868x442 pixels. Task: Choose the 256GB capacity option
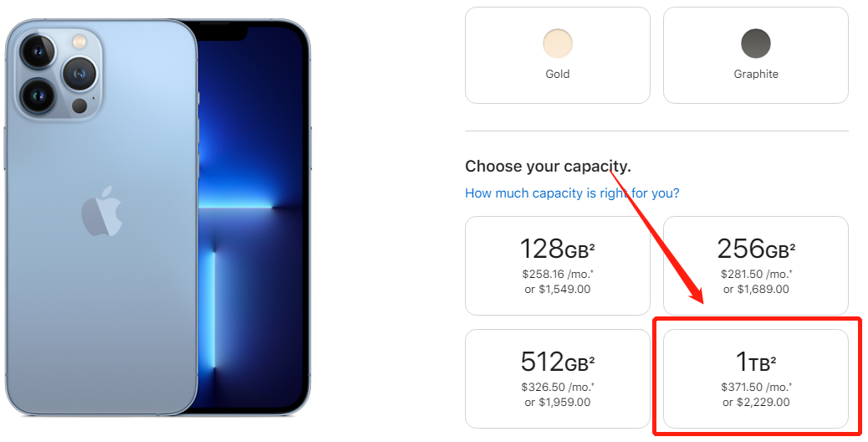[x=756, y=266]
